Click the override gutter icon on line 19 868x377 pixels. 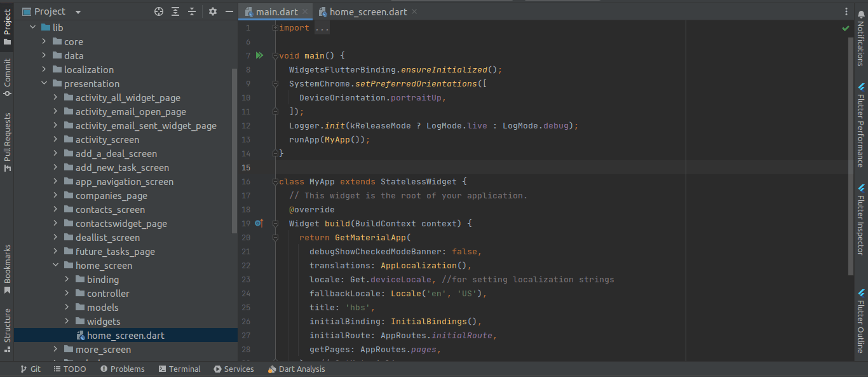pos(259,223)
